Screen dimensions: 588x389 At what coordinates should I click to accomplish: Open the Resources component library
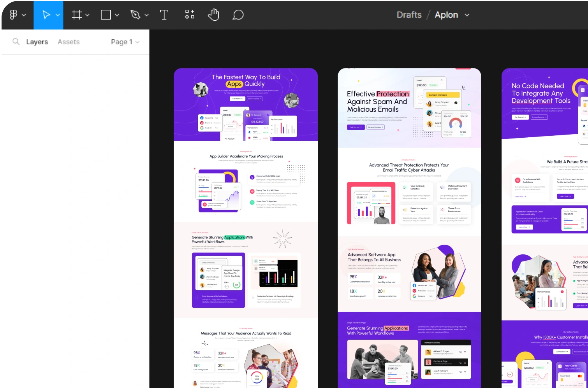tap(189, 15)
